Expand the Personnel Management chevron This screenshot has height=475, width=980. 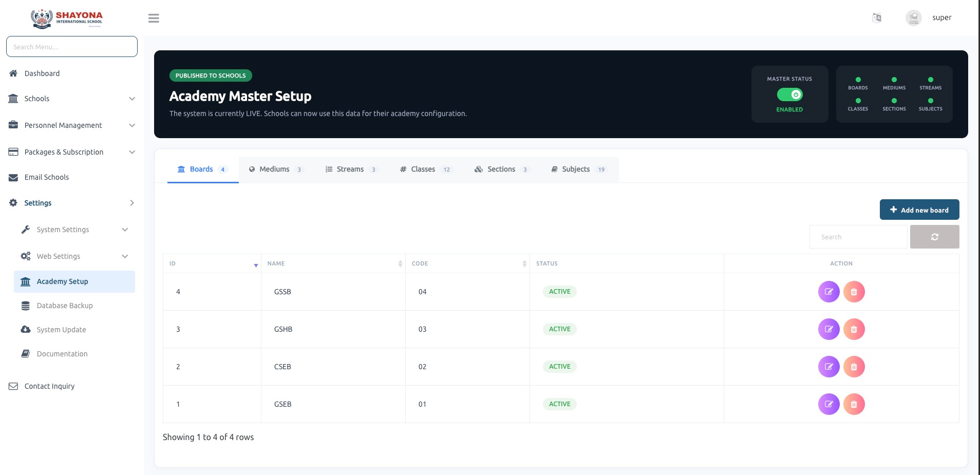tap(132, 125)
